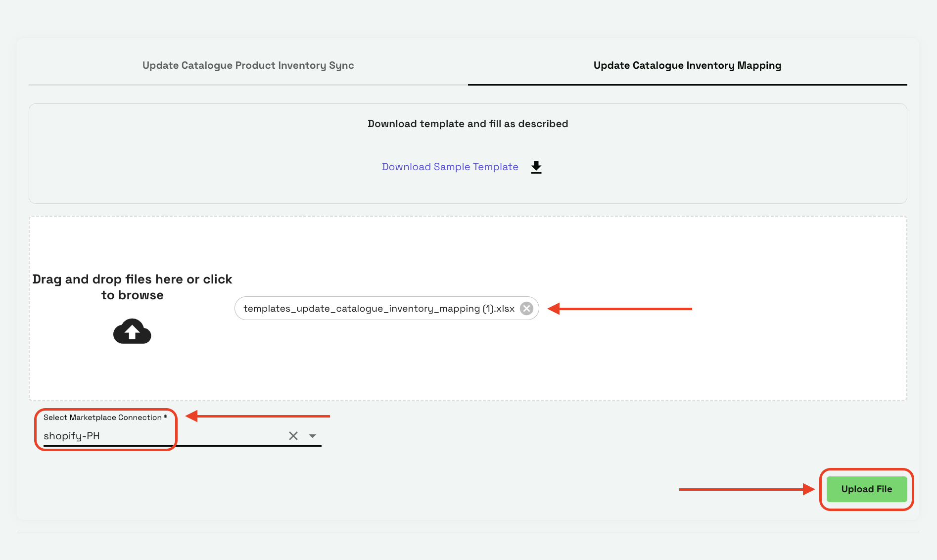Click the Select Marketplace Connection label

point(105,418)
